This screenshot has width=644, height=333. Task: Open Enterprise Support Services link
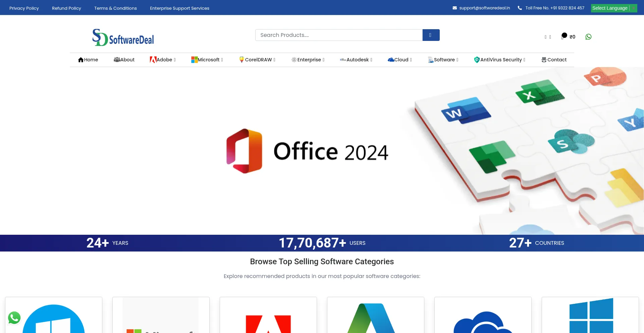[179, 8]
